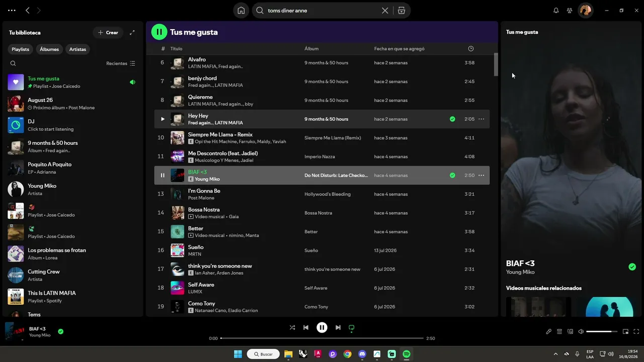Image resolution: width=644 pixels, height=362 pixels.
Task: Open the Recientes sort dropdown
Action: click(121, 63)
